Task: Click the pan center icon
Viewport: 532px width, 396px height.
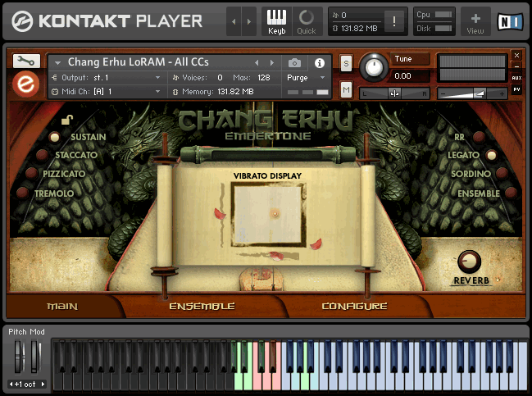Action: coord(394,93)
